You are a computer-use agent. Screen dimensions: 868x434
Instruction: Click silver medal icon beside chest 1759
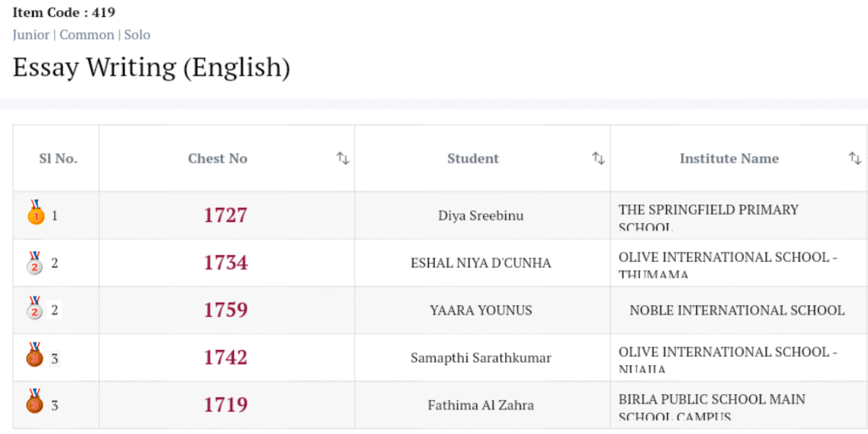pos(35,309)
